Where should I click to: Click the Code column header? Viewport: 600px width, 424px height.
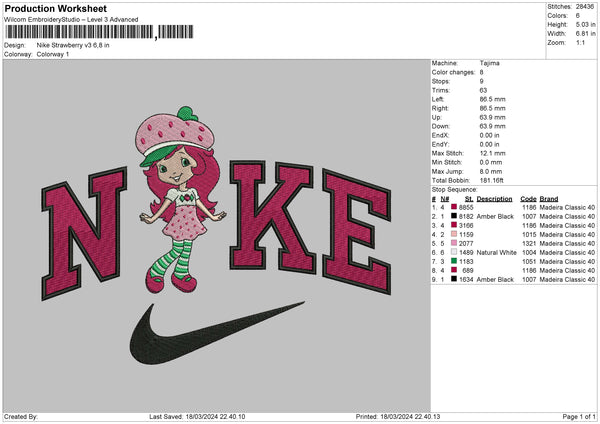528,199
